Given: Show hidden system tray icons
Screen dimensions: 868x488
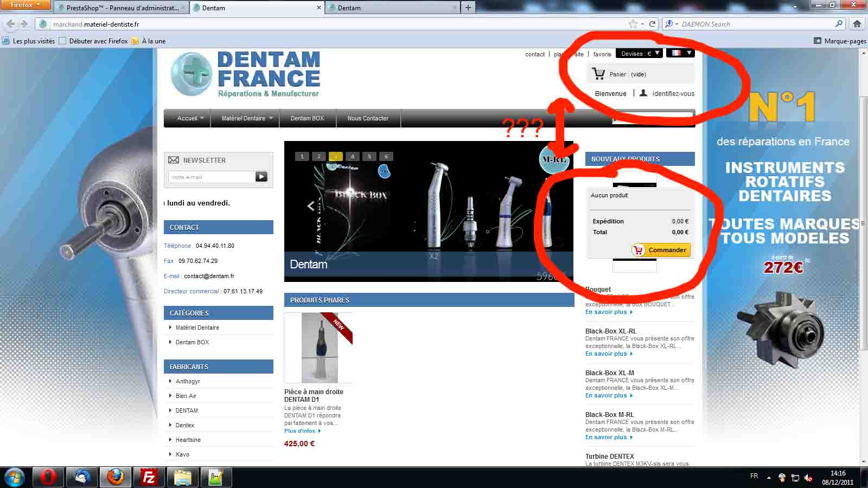Looking at the screenshot, I should pyautogui.click(x=769, y=478).
